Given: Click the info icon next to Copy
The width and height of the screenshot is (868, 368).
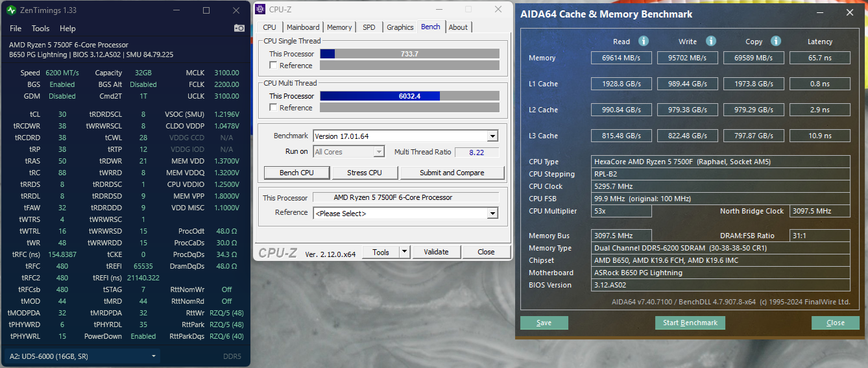Looking at the screenshot, I should tap(776, 41).
